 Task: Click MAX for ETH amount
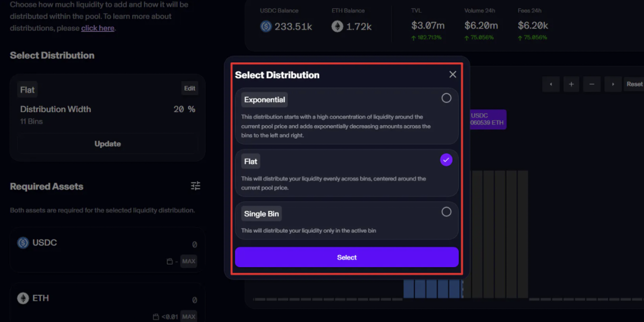188,316
